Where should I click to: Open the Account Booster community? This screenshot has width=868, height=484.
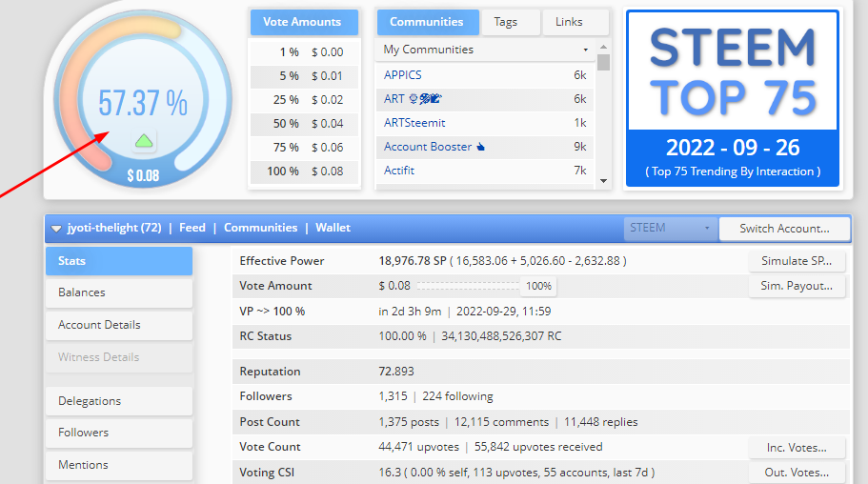click(434, 147)
